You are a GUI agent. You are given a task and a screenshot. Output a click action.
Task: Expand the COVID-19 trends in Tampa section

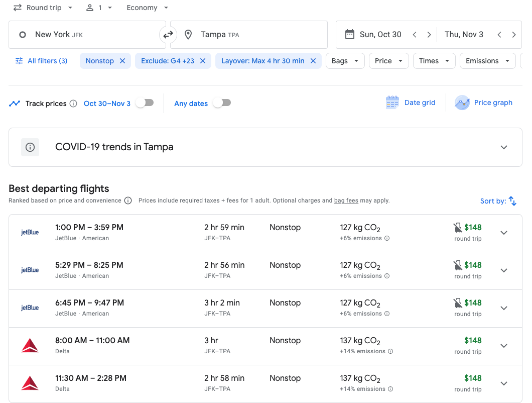504,147
